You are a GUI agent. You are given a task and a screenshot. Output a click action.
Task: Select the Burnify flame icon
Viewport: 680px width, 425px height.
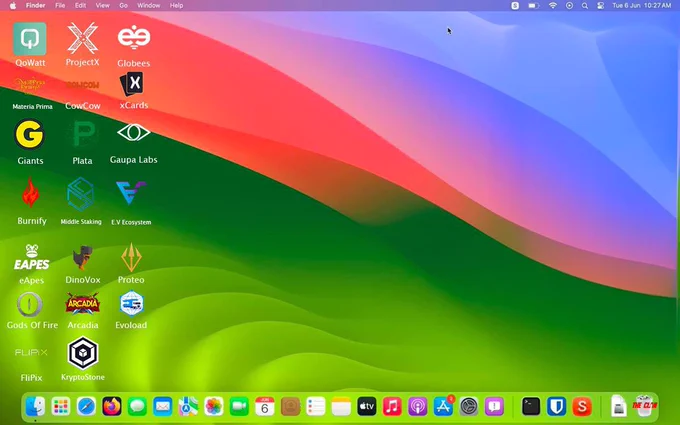(x=31, y=193)
